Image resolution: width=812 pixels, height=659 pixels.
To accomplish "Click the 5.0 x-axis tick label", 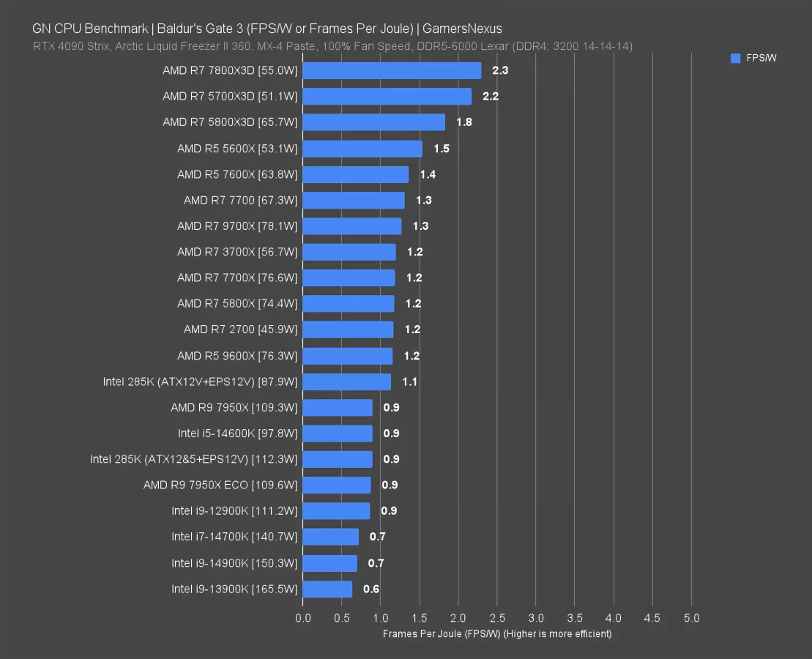I will pos(691,618).
